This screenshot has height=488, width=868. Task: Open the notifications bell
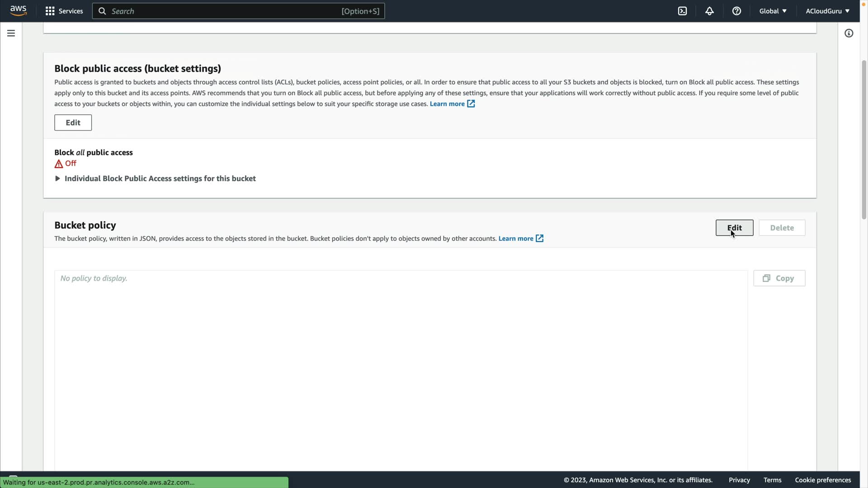[709, 11]
